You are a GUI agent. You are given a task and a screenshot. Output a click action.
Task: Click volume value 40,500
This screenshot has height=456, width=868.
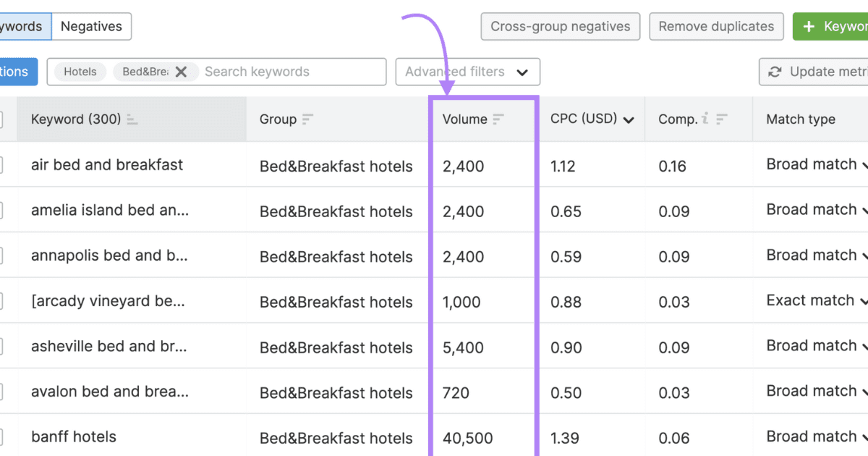(468, 438)
